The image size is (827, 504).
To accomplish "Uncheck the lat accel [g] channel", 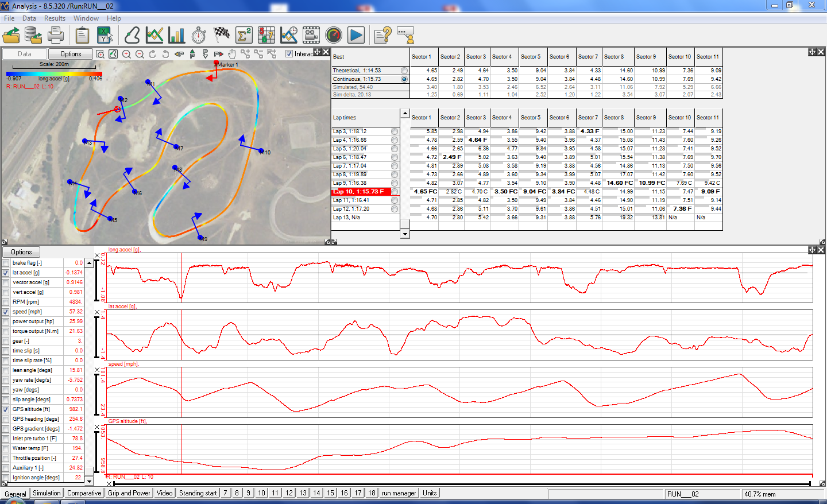I will coord(6,273).
